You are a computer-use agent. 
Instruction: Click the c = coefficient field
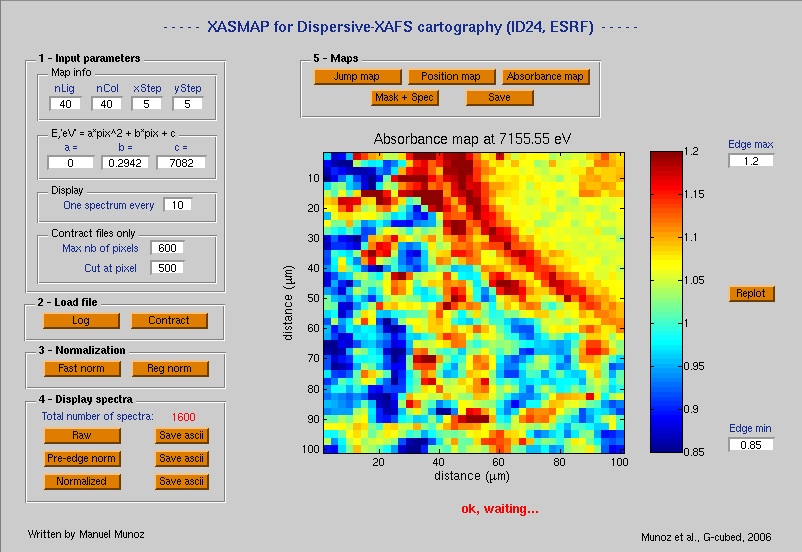click(x=181, y=162)
